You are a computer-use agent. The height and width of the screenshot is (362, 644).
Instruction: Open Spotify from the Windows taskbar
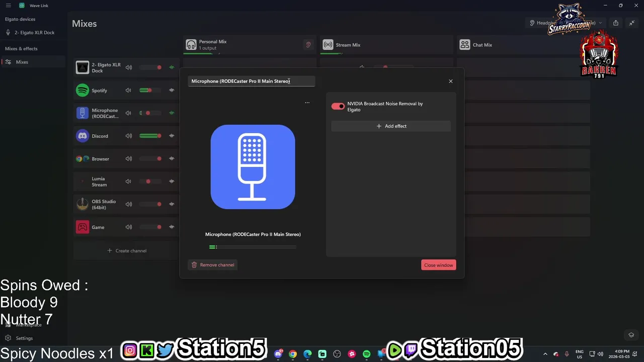(366, 354)
